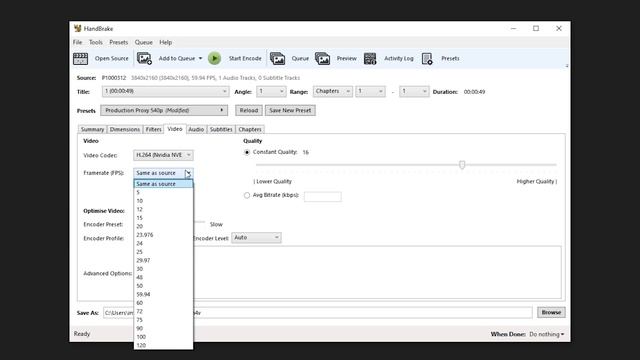Open the Queue menu
The image size is (640, 360).
144,42
